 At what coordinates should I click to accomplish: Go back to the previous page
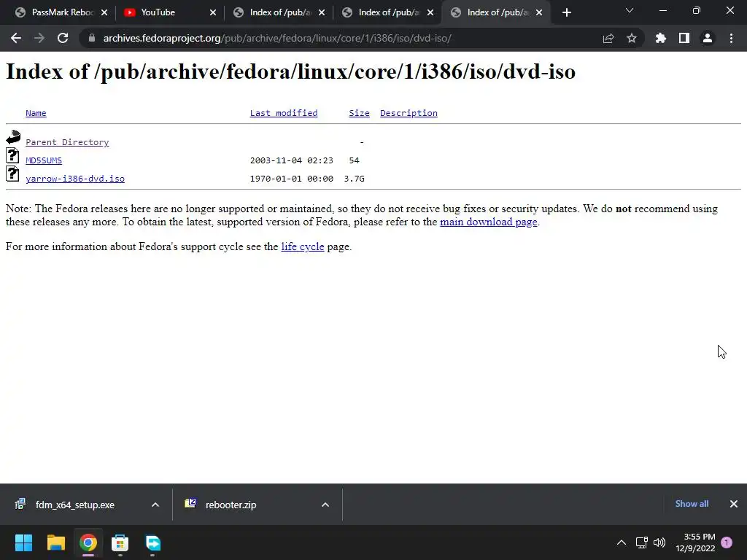[16, 38]
